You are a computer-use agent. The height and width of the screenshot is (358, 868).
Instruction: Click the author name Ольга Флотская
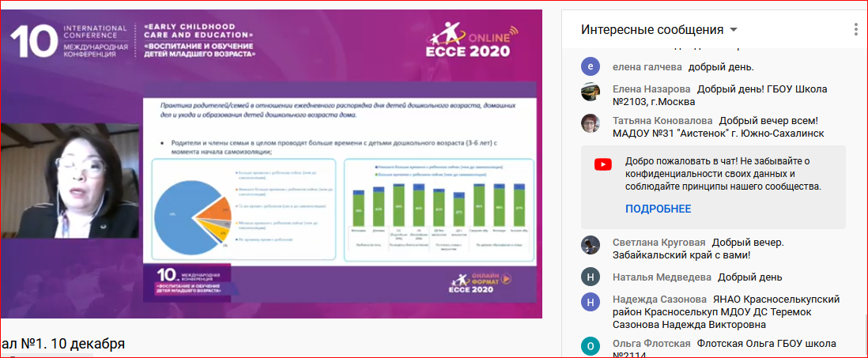(651, 344)
